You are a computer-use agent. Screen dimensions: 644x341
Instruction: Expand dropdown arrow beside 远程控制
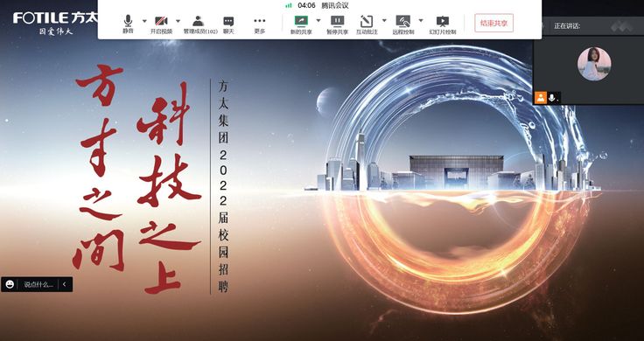[421, 20]
